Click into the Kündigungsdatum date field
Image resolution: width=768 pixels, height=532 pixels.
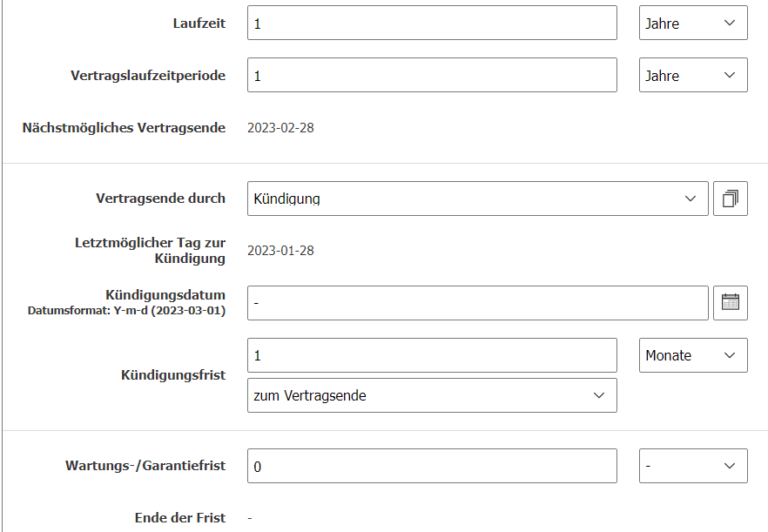(477, 302)
